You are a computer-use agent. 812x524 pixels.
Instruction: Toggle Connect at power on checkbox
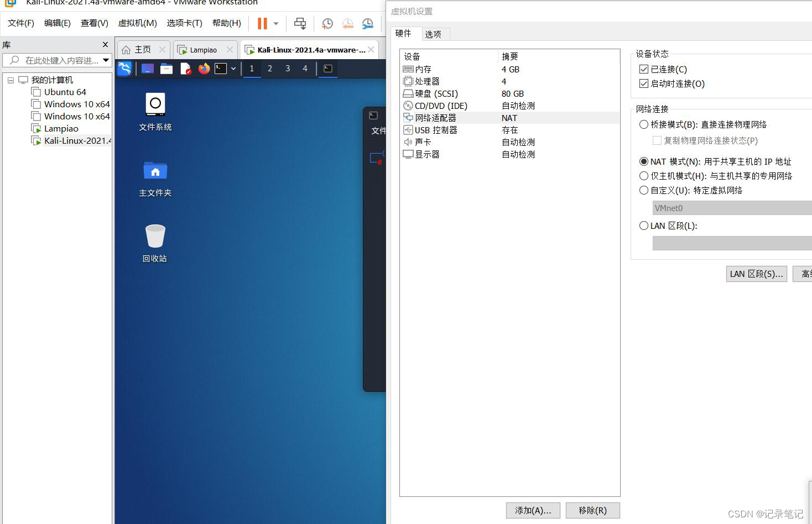(643, 83)
